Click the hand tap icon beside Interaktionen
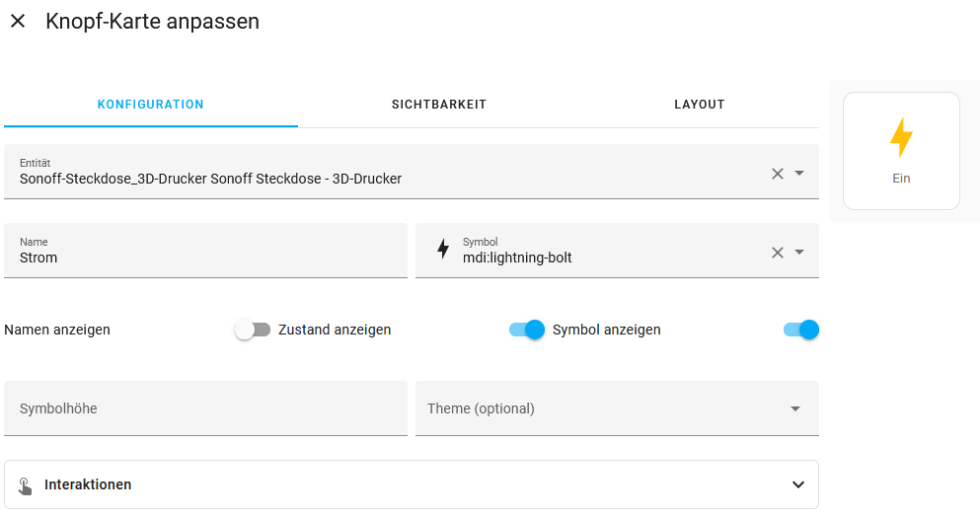The width and height of the screenshot is (980, 518). point(25,485)
